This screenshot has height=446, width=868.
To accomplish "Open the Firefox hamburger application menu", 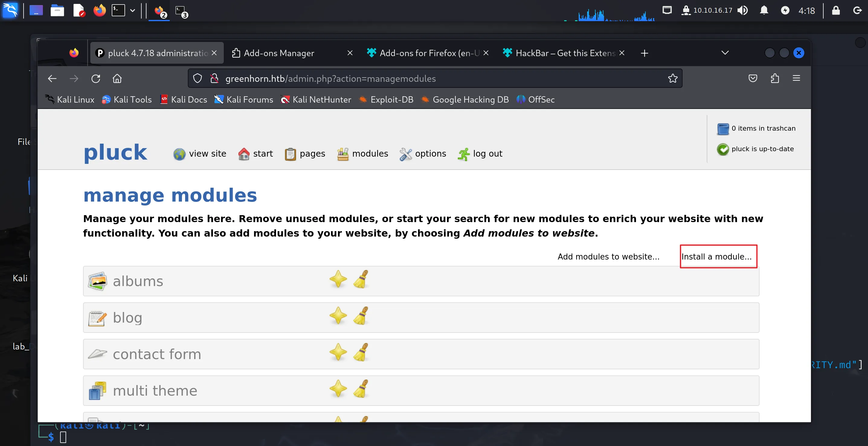I will (796, 78).
